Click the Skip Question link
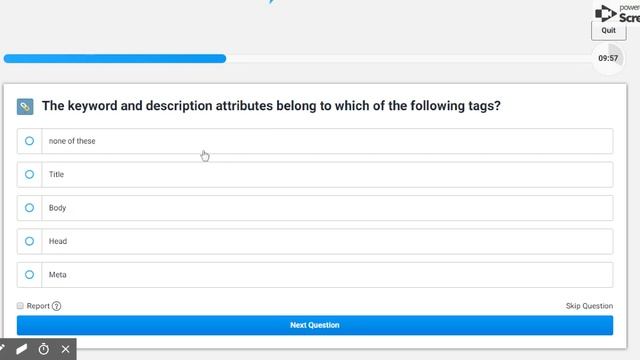 589,306
